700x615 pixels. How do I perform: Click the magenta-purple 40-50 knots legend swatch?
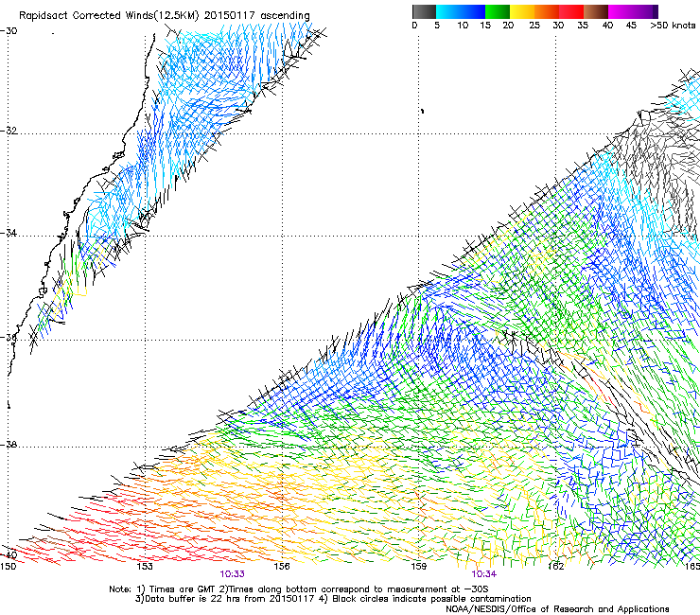tap(633, 11)
